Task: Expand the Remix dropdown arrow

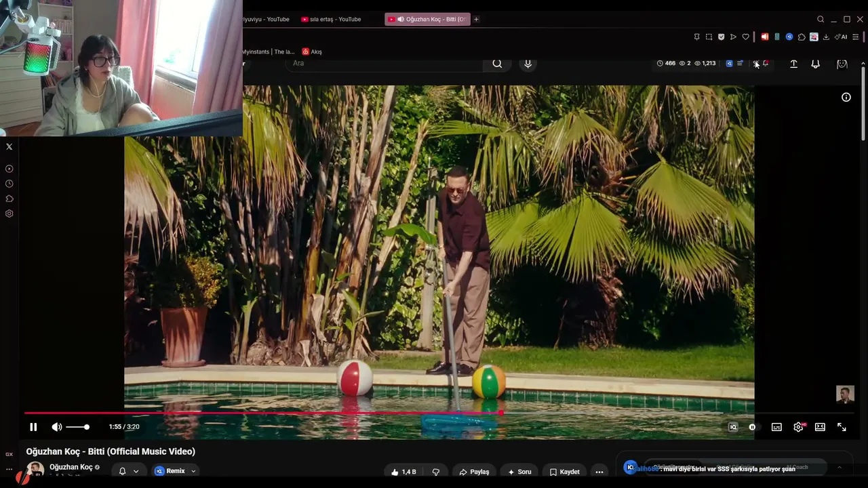Action: tap(193, 471)
